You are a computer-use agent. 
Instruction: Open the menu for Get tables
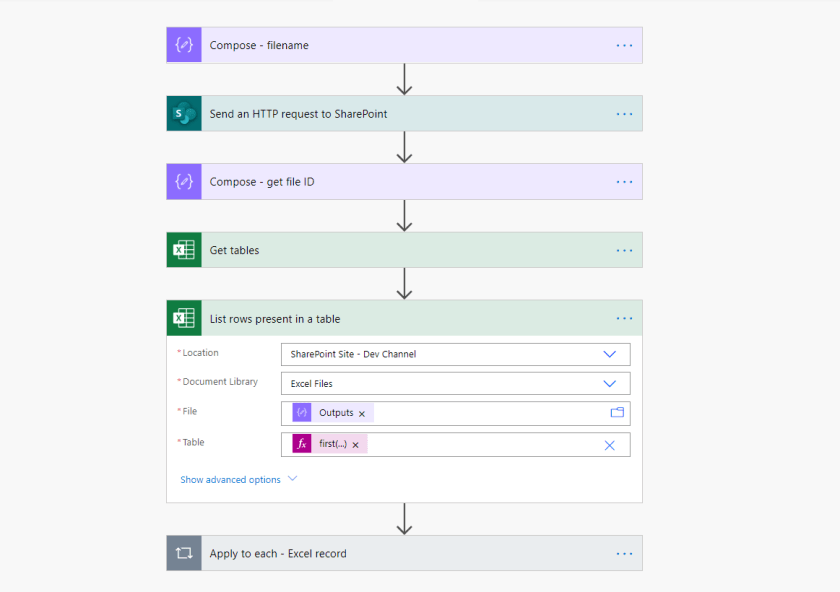tap(624, 249)
